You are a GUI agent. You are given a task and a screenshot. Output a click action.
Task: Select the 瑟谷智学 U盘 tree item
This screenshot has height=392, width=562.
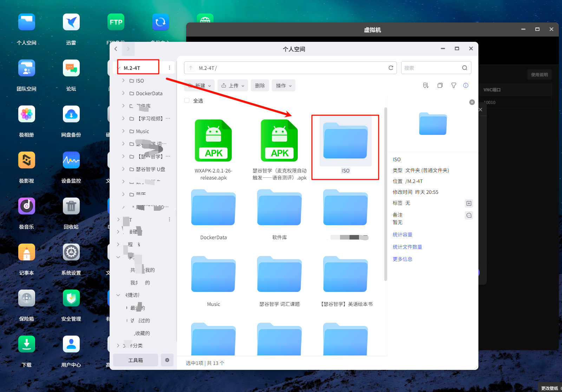click(x=150, y=169)
